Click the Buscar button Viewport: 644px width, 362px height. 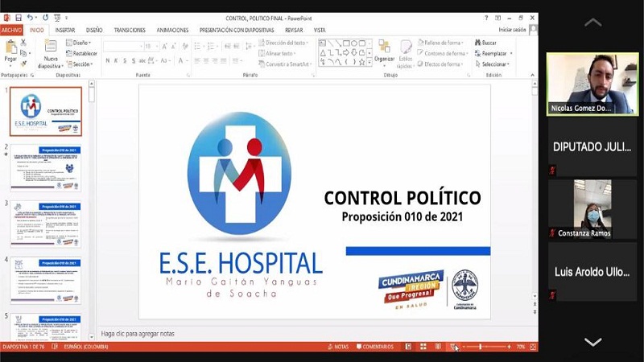coord(485,43)
